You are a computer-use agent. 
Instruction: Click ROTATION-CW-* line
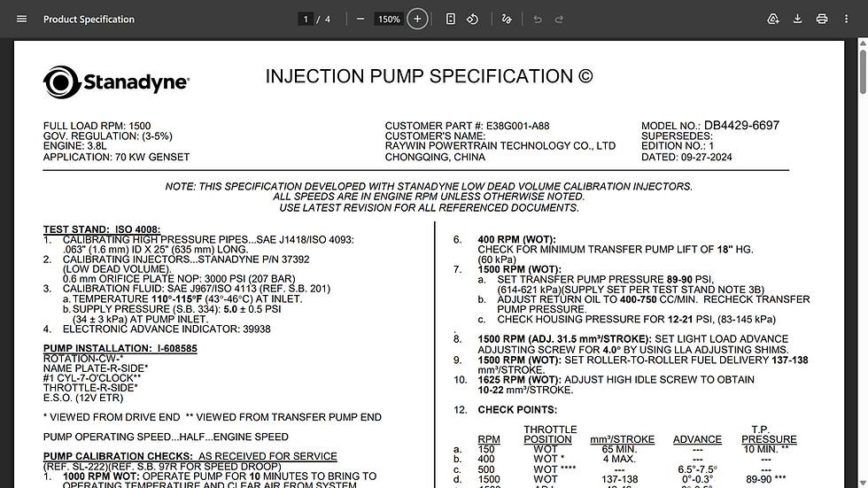(x=83, y=359)
